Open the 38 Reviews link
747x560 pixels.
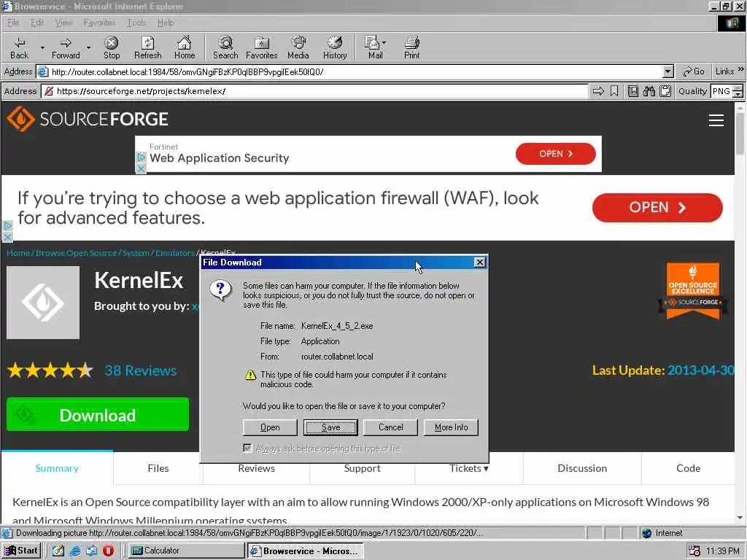click(x=141, y=370)
